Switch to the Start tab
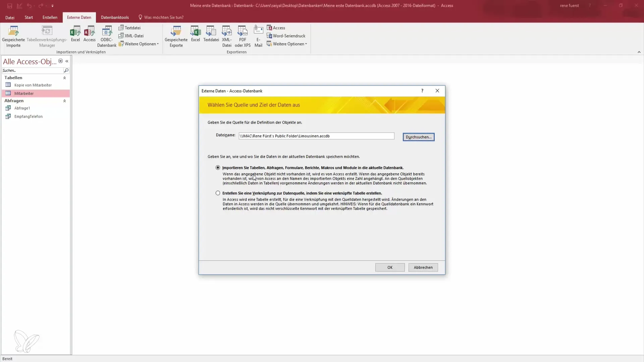Viewport: 644px width, 362px height. click(x=29, y=17)
